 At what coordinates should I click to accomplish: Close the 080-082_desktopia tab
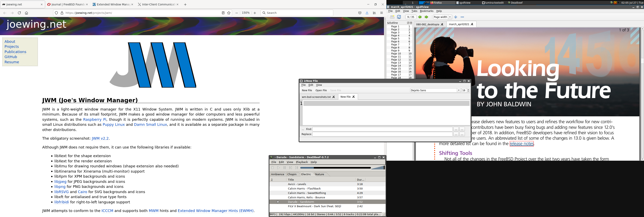(442, 25)
